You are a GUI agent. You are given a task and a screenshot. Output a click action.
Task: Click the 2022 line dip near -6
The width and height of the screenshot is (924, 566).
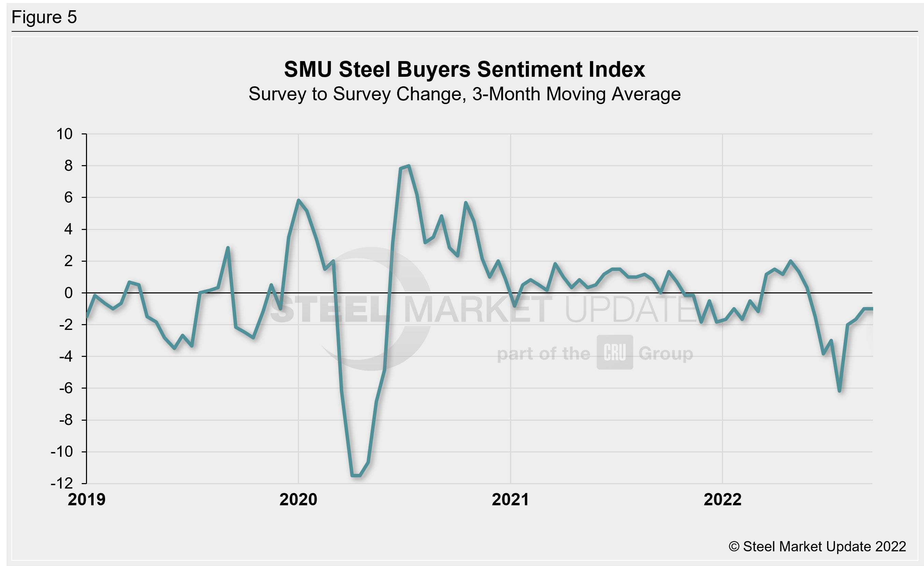coord(839,391)
